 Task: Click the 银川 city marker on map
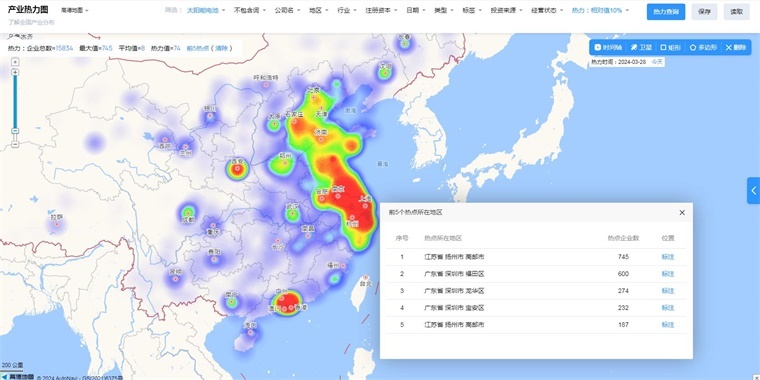tap(210, 116)
